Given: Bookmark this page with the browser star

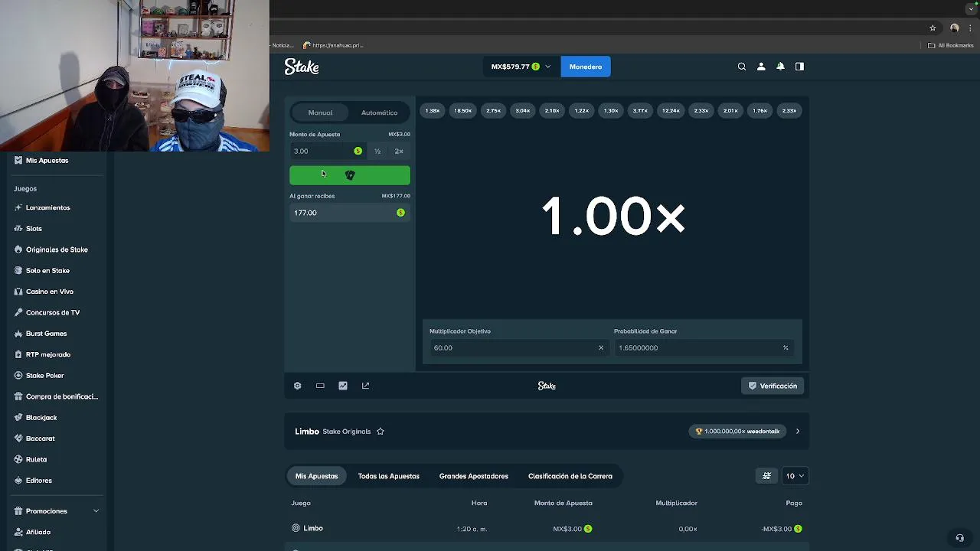Looking at the screenshot, I should [933, 28].
